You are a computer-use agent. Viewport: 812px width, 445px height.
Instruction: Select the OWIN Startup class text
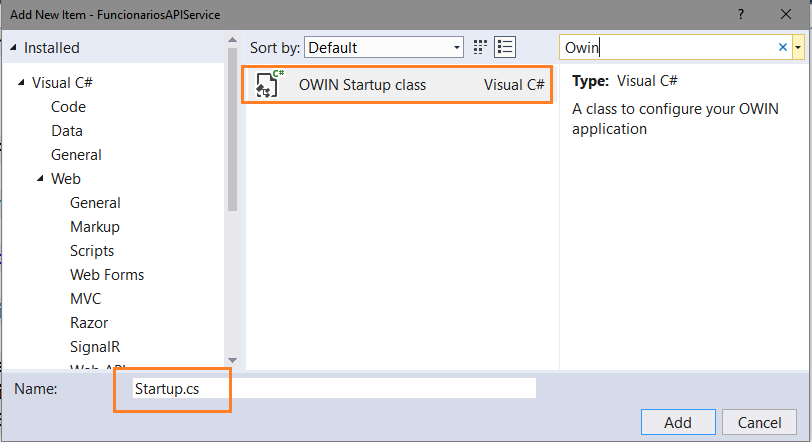tap(362, 84)
